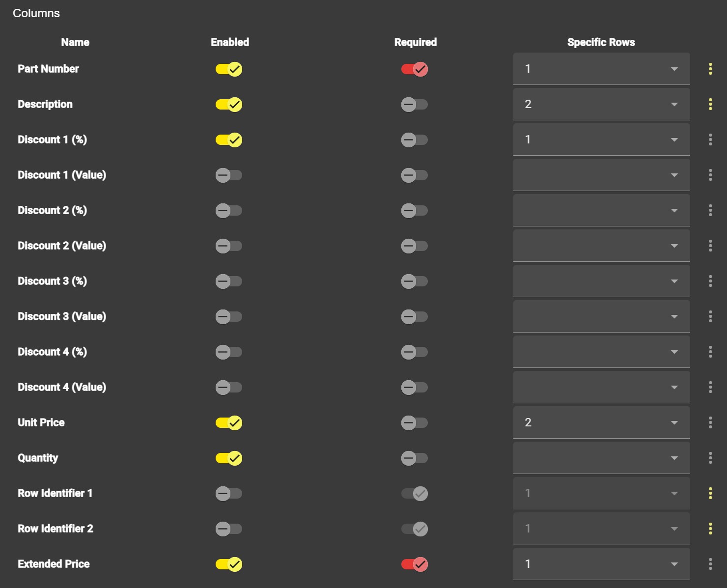Select the Required column header

(x=415, y=42)
